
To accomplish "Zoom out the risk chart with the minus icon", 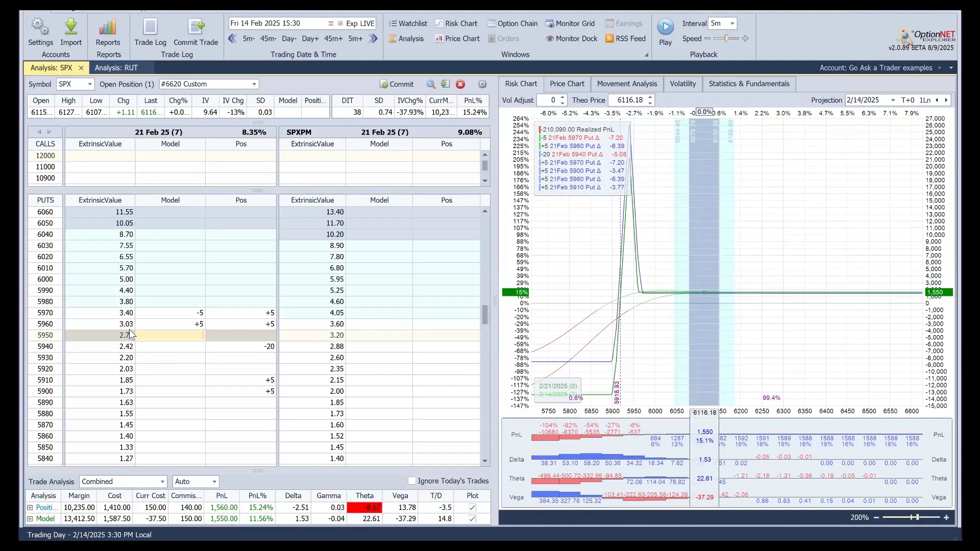I will pyautogui.click(x=876, y=517).
